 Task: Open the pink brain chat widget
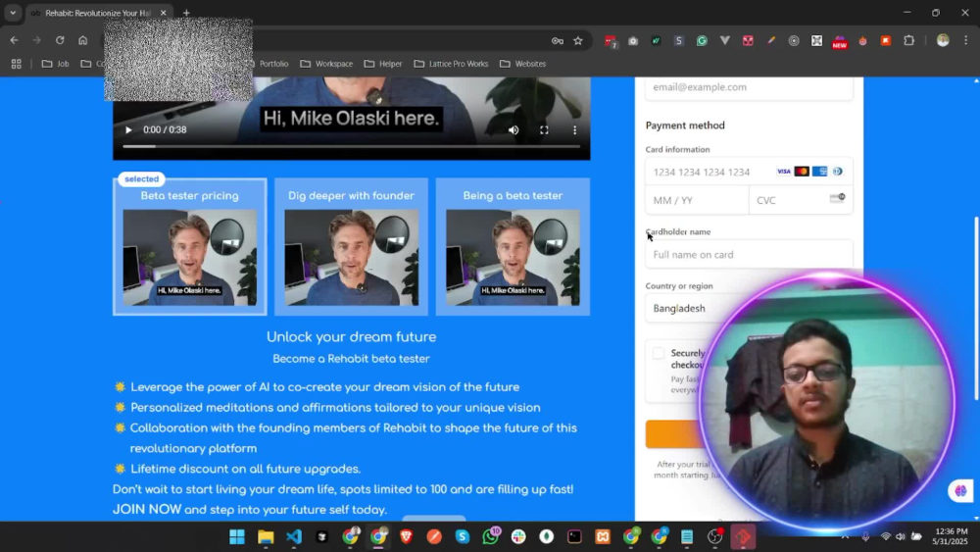point(960,491)
